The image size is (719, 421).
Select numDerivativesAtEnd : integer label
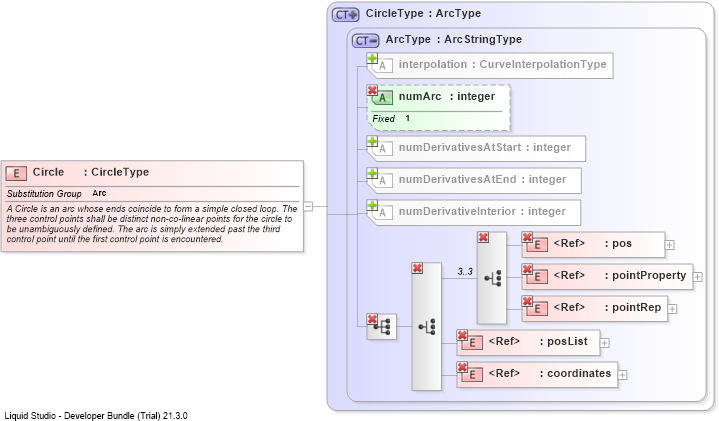click(482, 179)
